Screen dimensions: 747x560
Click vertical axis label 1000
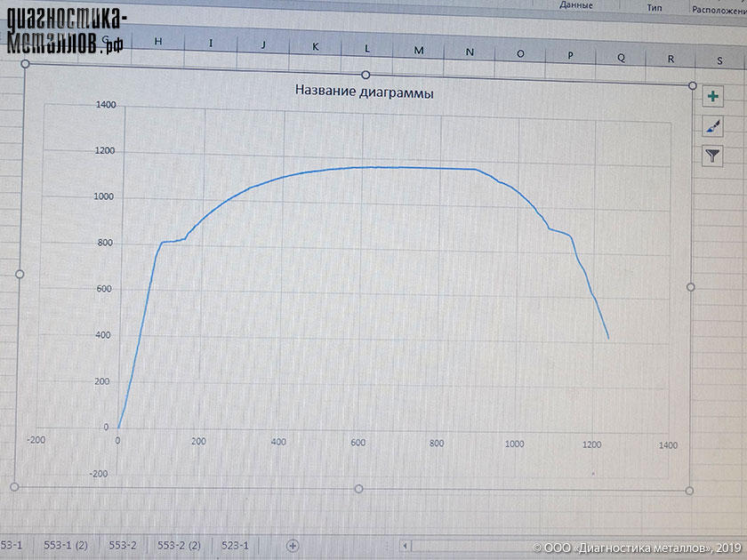coord(103,196)
